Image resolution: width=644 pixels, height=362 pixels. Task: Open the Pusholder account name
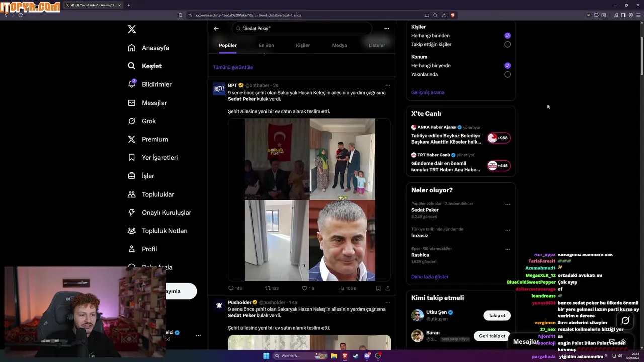click(239, 302)
